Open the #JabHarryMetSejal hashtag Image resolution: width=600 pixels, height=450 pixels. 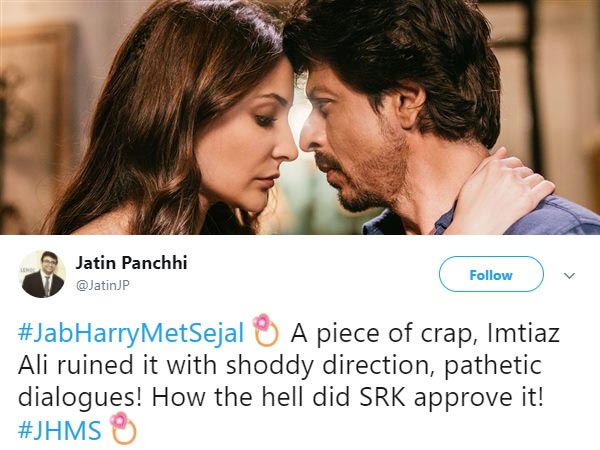click(x=131, y=333)
